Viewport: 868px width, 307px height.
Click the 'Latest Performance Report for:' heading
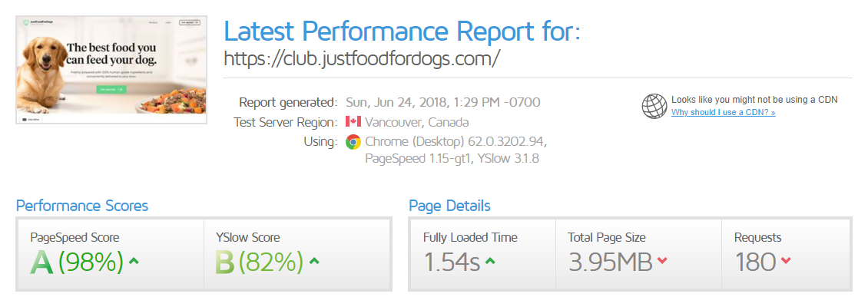click(x=402, y=32)
